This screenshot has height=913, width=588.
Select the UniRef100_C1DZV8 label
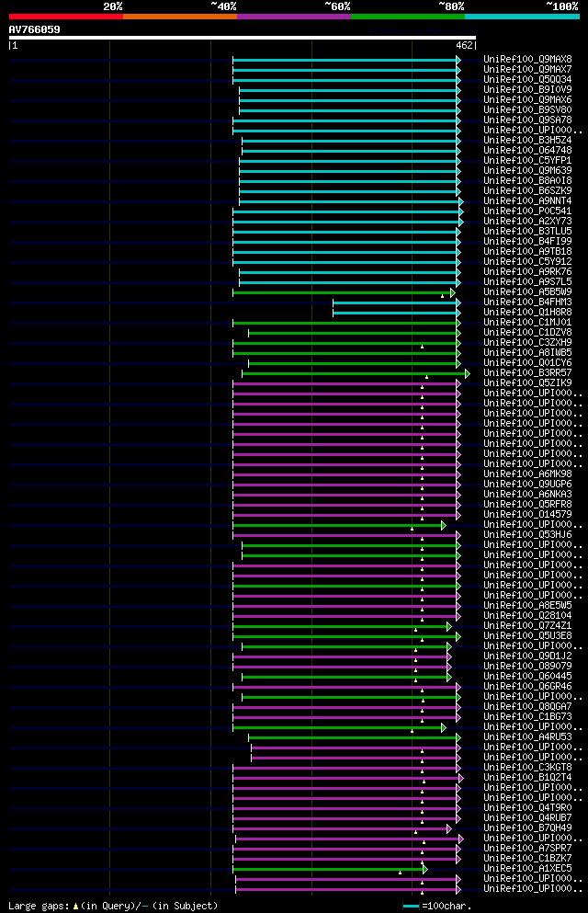tap(527, 333)
